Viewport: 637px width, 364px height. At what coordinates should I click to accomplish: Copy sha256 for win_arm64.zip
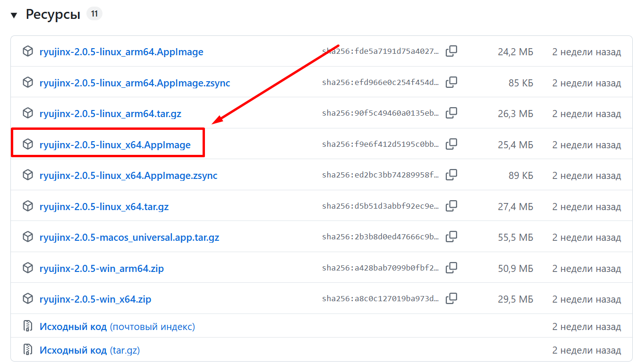tap(451, 268)
